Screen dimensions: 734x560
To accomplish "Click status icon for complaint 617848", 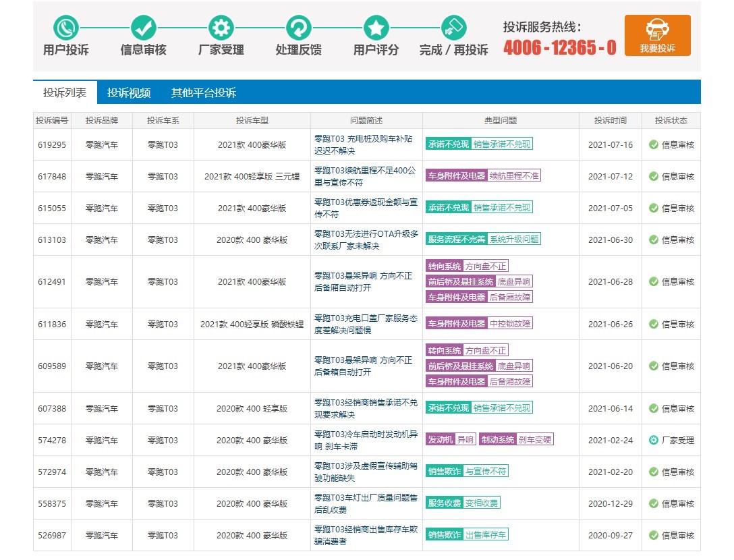I will (654, 177).
